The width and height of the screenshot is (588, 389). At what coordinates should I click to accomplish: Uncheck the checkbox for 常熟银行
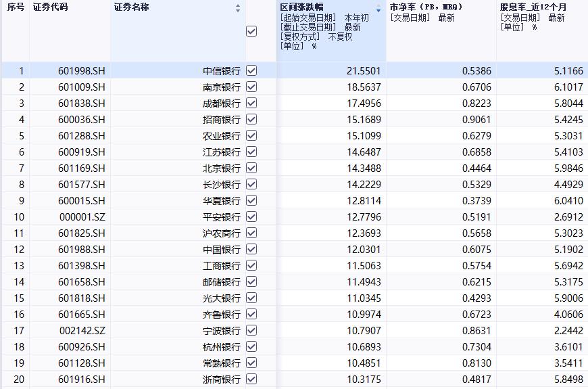251,363
